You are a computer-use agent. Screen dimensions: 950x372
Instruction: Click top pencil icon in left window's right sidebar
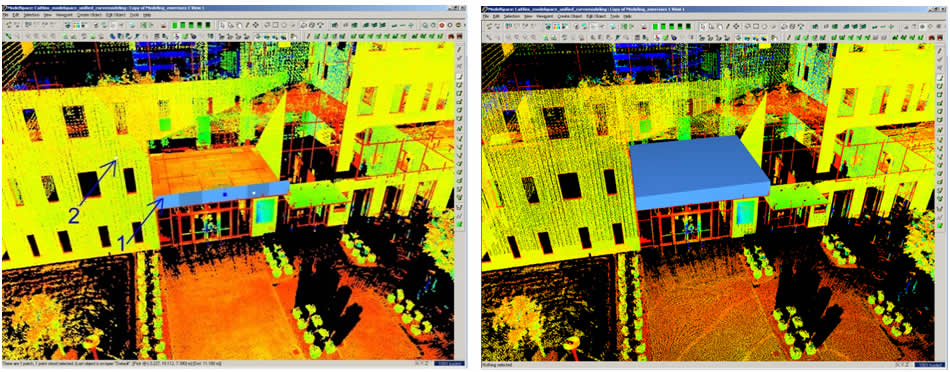tap(459, 50)
